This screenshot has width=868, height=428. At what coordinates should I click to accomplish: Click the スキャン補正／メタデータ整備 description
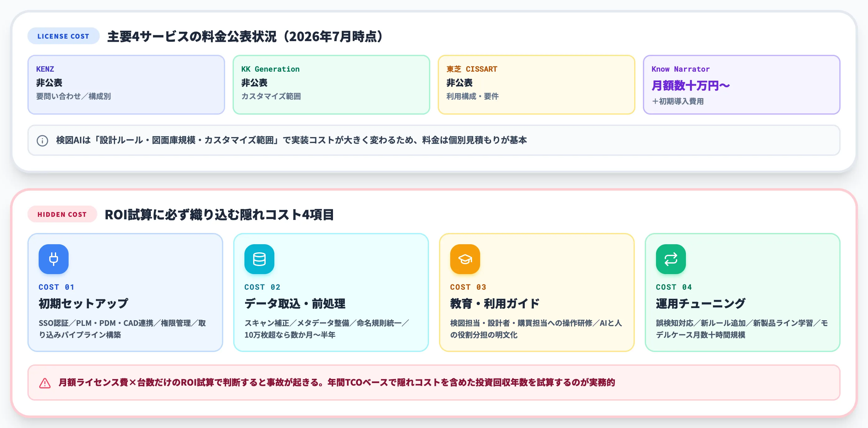coord(326,329)
